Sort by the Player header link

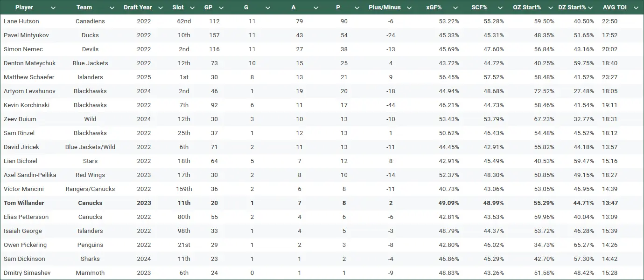[x=24, y=7]
